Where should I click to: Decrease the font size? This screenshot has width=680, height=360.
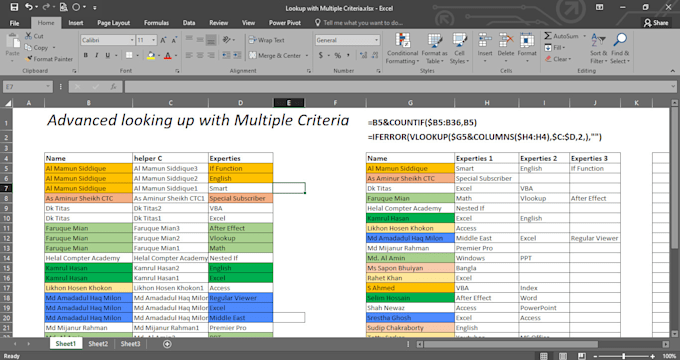tap(174, 40)
